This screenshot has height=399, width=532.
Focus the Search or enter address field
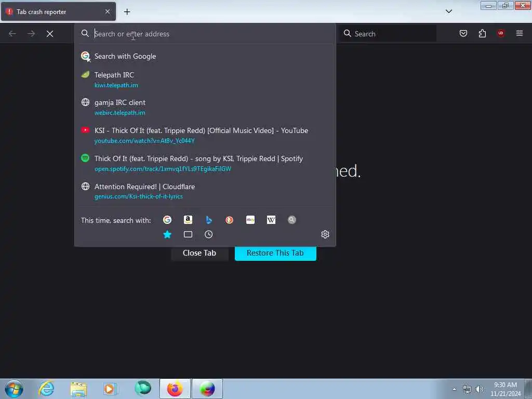[x=205, y=34]
